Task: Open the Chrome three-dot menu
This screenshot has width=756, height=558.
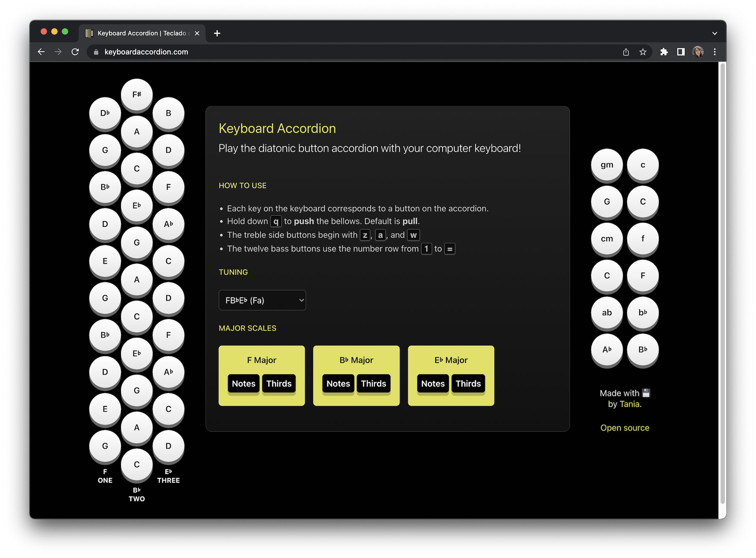Action: (x=714, y=52)
